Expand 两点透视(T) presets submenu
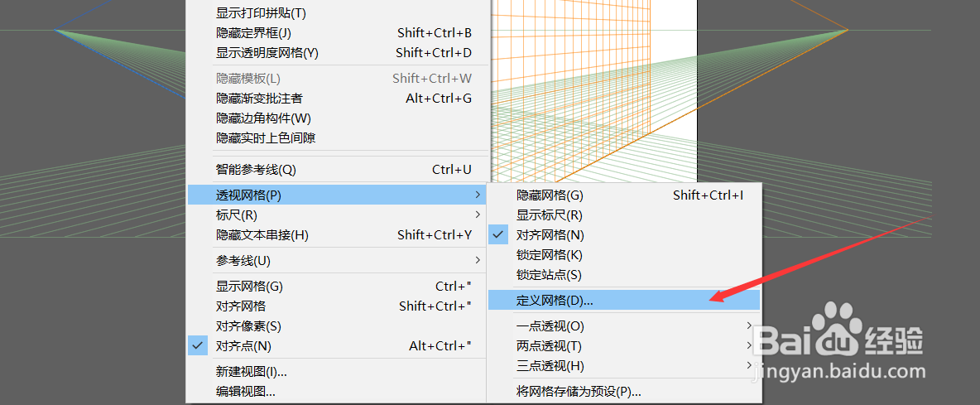The image size is (980, 405). coord(624,345)
